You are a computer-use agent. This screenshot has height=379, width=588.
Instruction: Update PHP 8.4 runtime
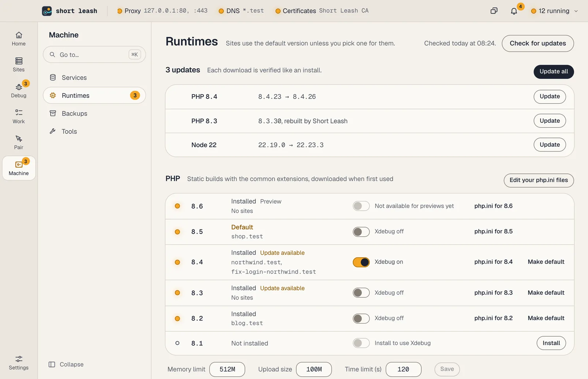click(x=549, y=97)
